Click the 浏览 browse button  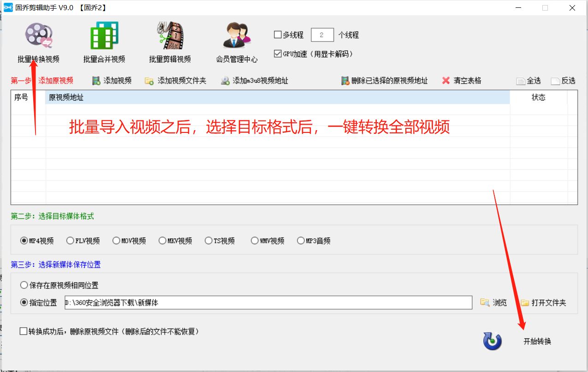(x=493, y=302)
